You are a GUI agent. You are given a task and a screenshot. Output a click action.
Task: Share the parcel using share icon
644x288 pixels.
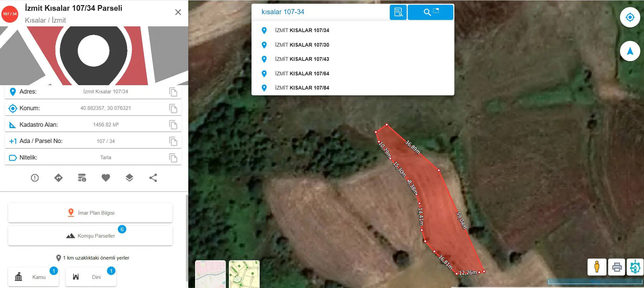coord(153,178)
